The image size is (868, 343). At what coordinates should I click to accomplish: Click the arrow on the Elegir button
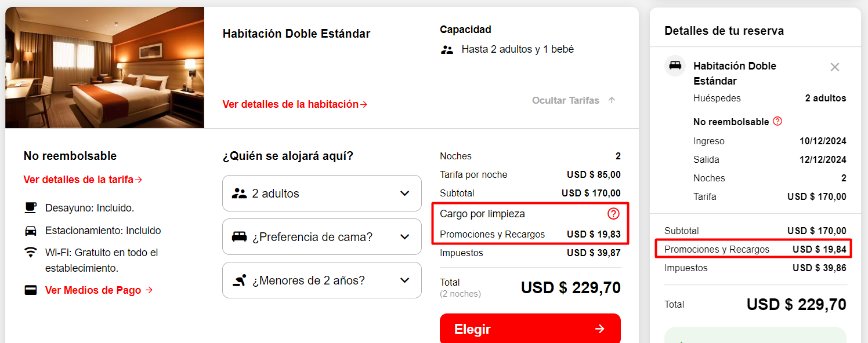click(x=600, y=329)
